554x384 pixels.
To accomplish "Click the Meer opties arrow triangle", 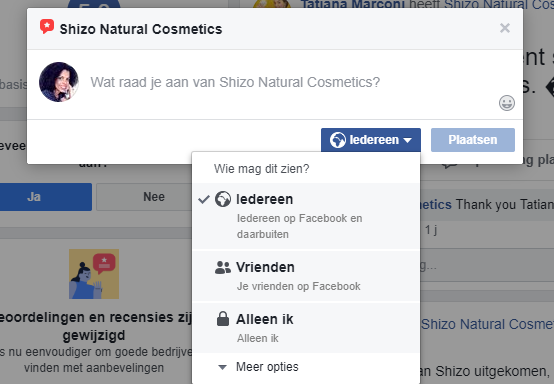I will click(x=222, y=367).
